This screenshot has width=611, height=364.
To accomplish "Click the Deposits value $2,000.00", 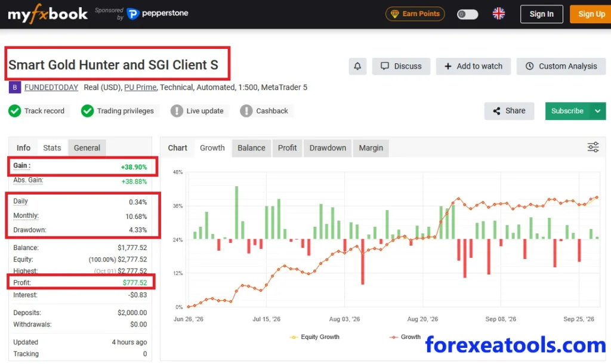I will 132,313.
